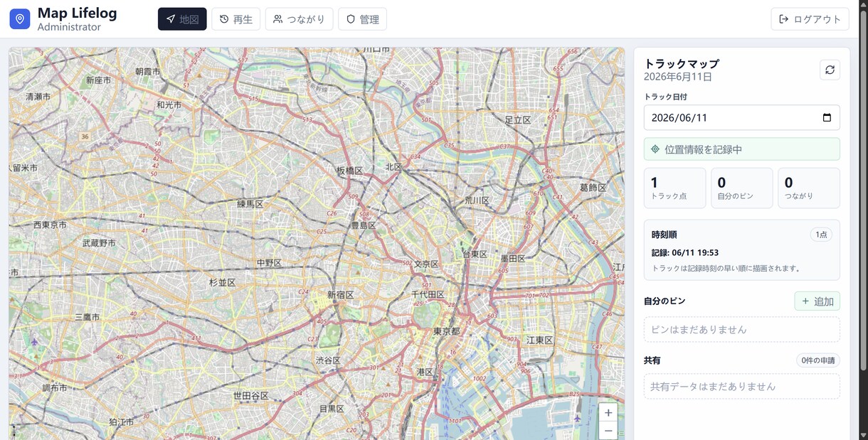Select the 自分のピン count card

click(741, 188)
